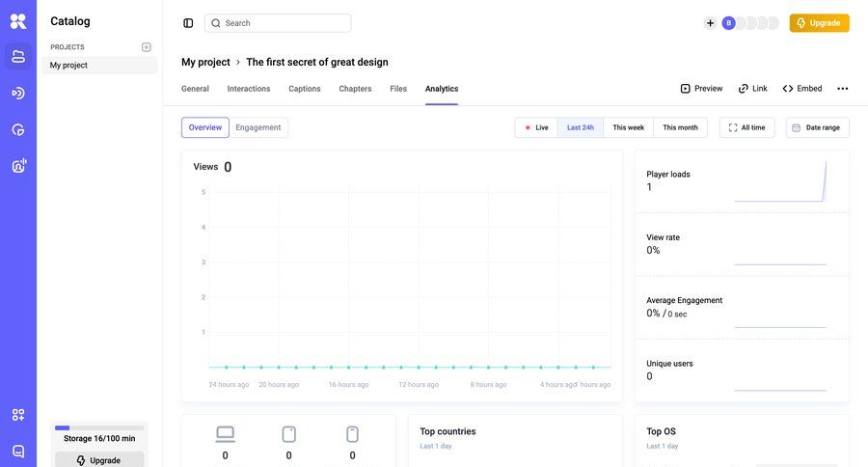The height and width of the screenshot is (467, 868).
Task: Switch to the Engagement sub-tab
Action: pos(258,127)
